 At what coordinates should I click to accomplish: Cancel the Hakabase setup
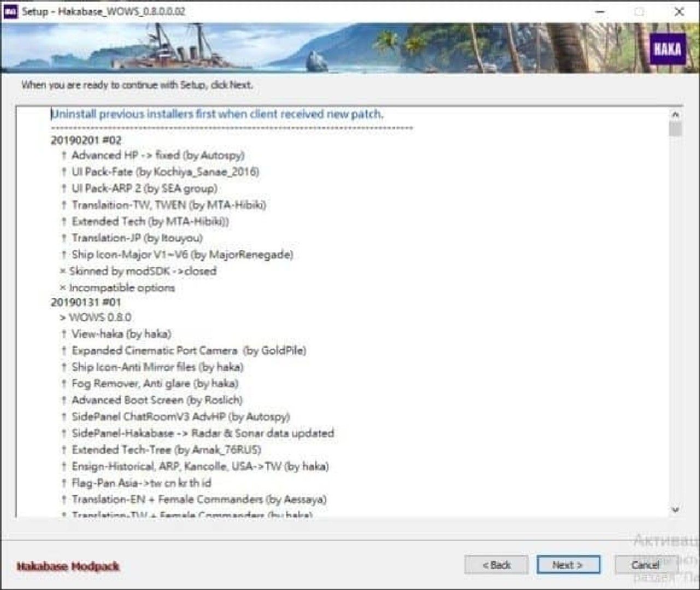(645, 565)
